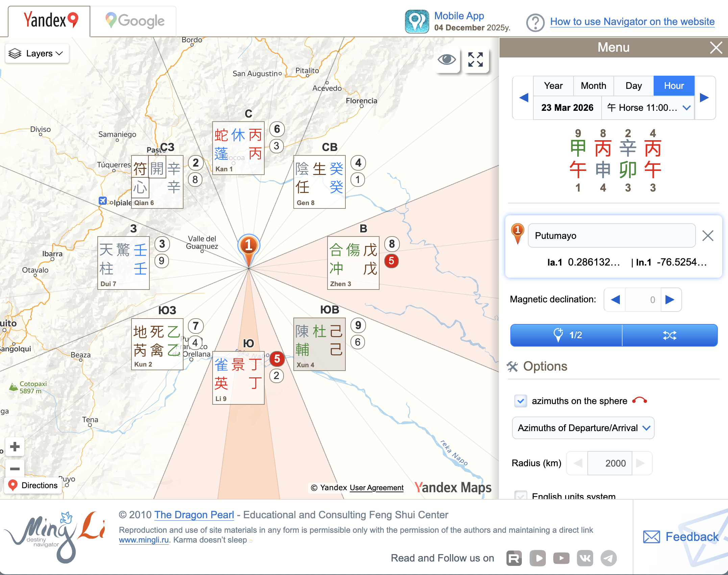Enable the English units system checkbox
Viewport: 728px width, 575px height.
tap(520, 496)
